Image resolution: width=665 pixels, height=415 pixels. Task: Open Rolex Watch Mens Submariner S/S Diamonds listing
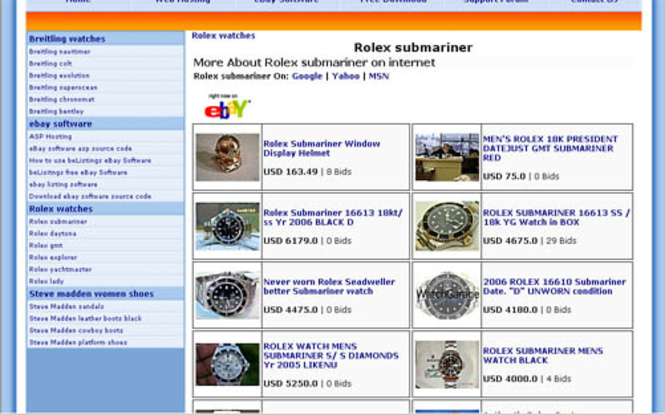331,356
